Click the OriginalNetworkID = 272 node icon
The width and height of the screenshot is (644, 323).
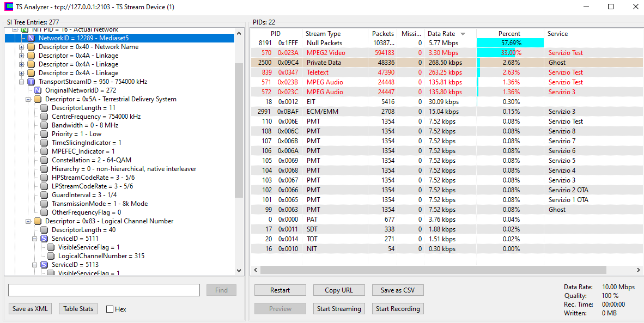38,90
